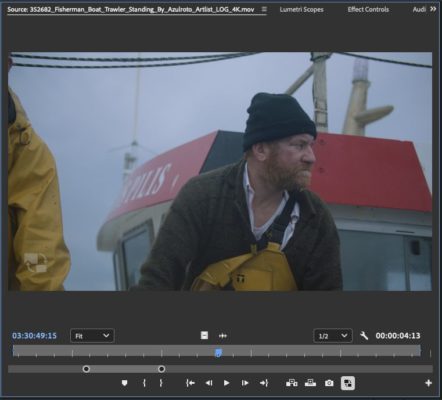Open the wrench Settings menu

(x=364, y=335)
